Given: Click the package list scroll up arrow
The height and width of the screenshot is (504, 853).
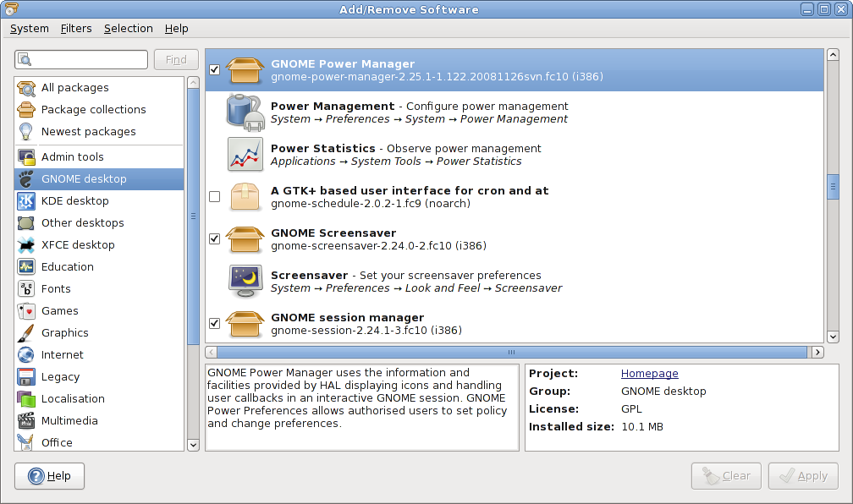Looking at the screenshot, I should (833, 54).
